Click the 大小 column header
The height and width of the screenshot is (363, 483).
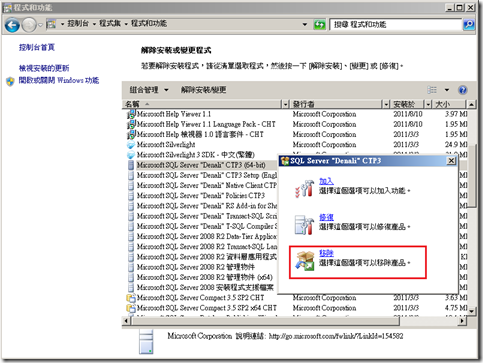tap(449, 104)
